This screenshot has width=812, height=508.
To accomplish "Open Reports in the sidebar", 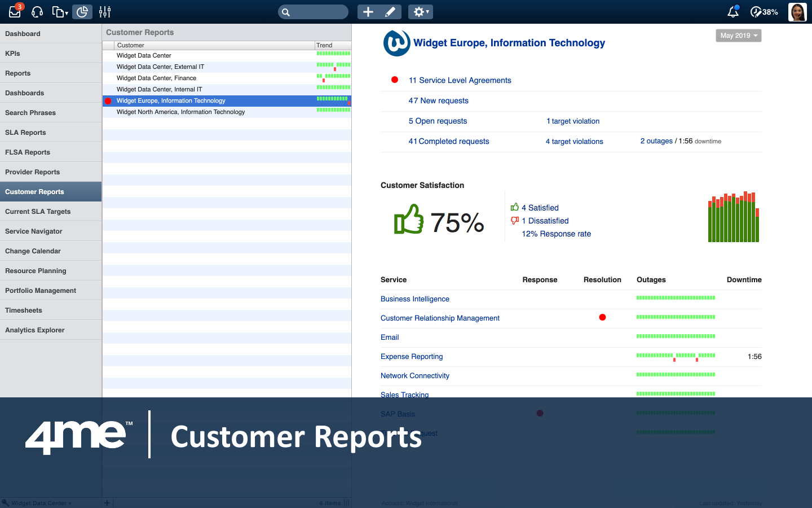I will point(51,73).
